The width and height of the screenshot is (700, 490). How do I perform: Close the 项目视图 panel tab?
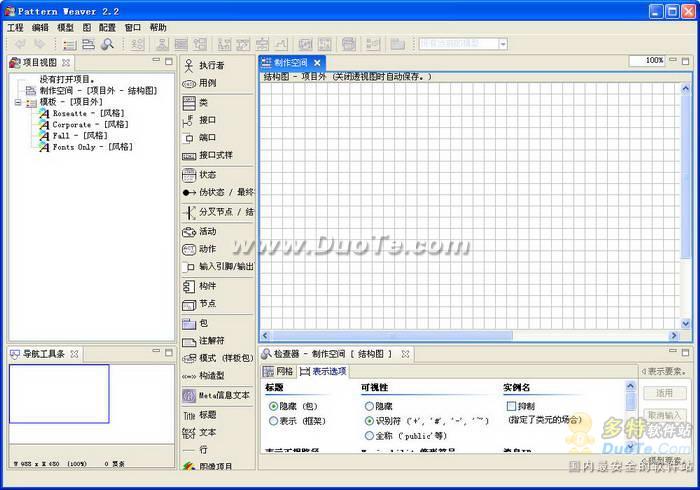click(66, 62)
